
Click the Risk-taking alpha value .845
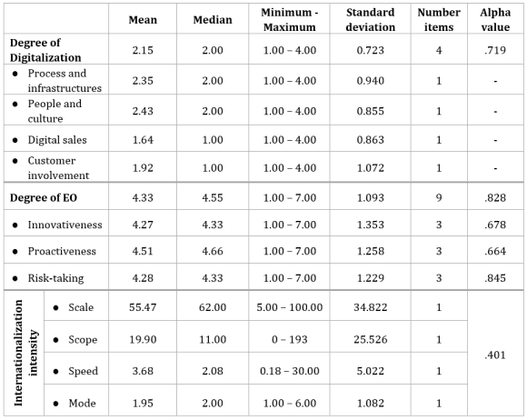tap(495, 278)
